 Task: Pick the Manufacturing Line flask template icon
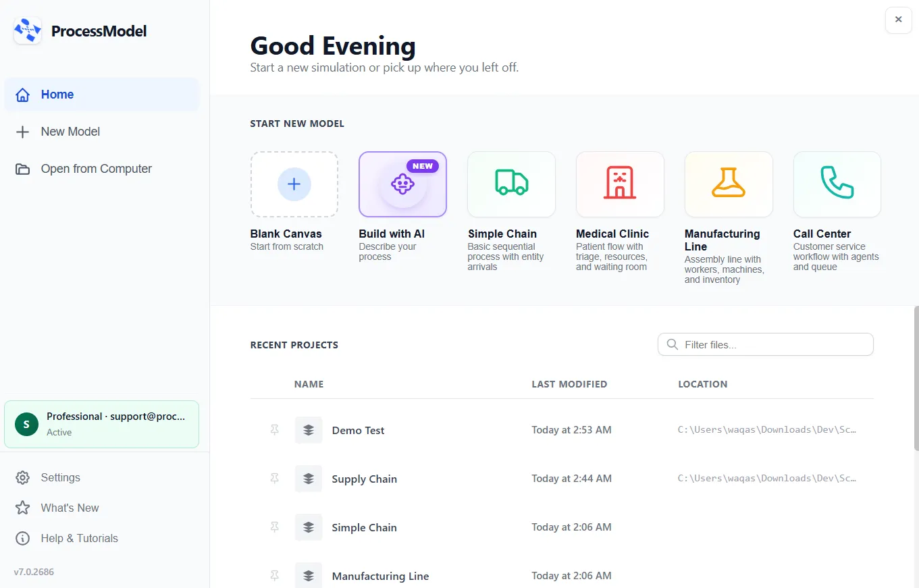click(729, 182)
